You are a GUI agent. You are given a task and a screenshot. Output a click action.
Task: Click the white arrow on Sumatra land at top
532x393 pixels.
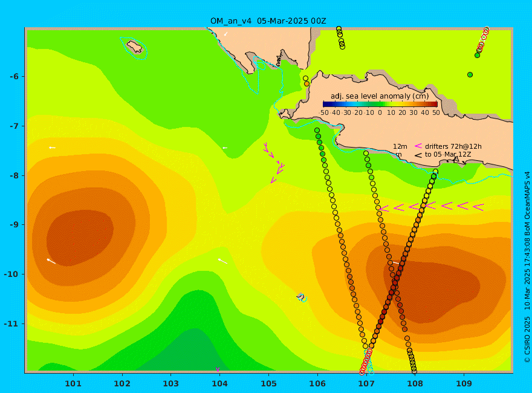(225, 34)
